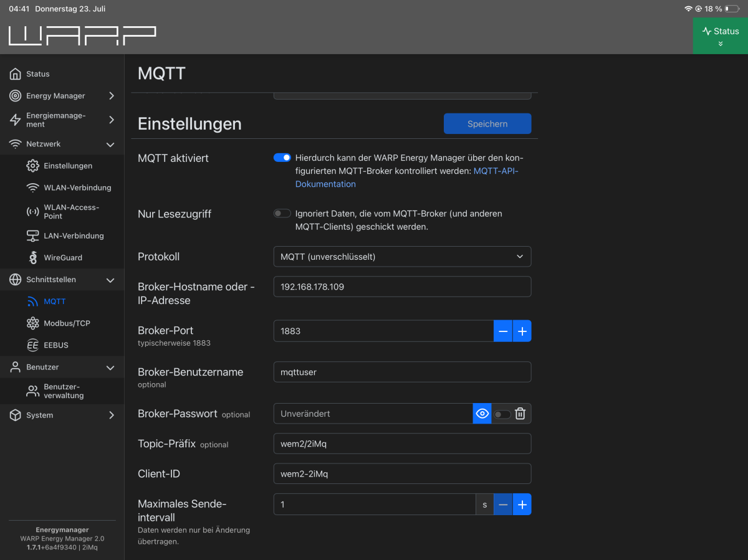
Task: Open the WireGuard menu item
Action: coord(62,258)
